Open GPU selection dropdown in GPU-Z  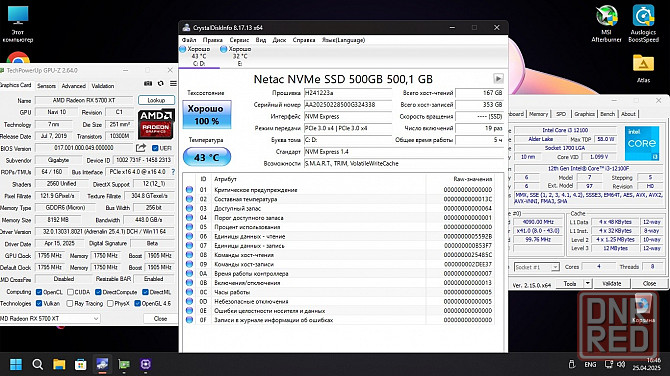(x=49, y=318)
